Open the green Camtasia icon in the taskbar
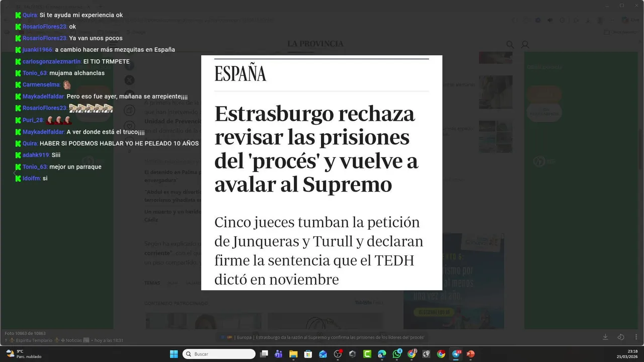The height and width of the screenshot is (362, 644). (x=367, y=354)
